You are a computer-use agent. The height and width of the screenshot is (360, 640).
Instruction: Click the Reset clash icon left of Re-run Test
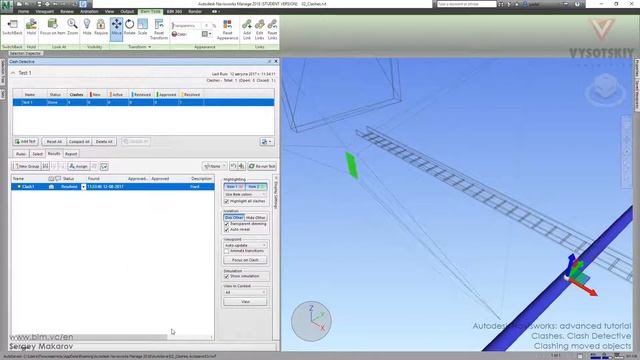233,166
